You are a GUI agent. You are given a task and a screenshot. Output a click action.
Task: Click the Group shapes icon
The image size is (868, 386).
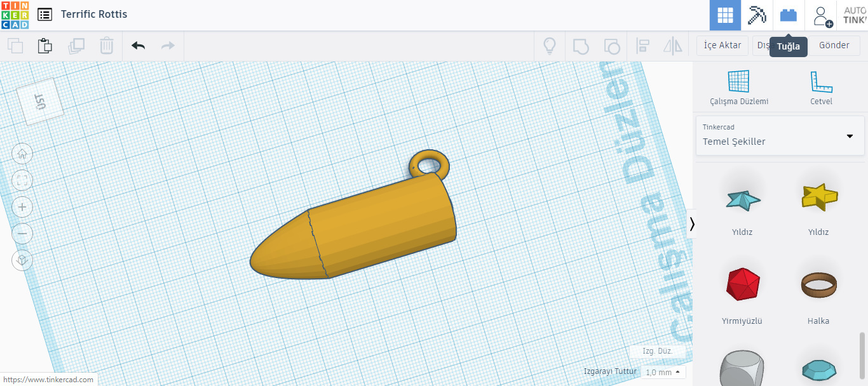580,45
